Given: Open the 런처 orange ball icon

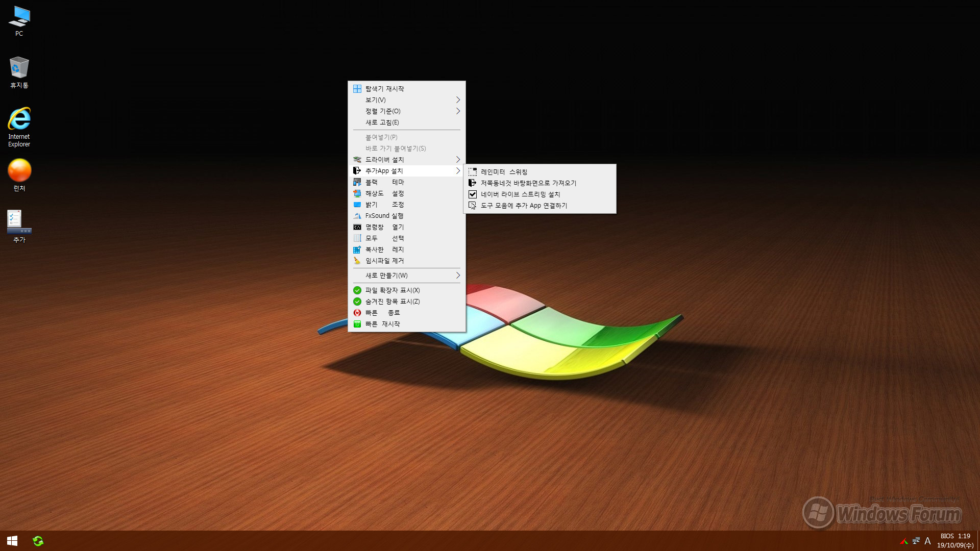Looking at the screenshot, I should click(x=19, y=175).
